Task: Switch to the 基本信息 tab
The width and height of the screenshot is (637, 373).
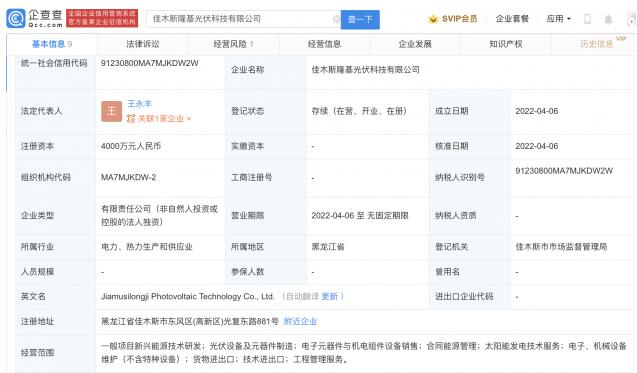Action: click(x=52, y=44)
